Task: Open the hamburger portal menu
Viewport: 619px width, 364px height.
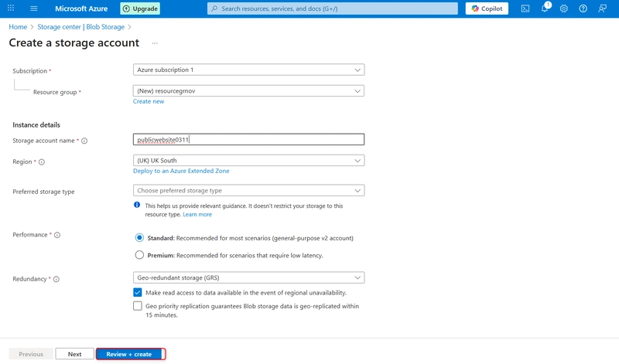Action: (34, 9)
